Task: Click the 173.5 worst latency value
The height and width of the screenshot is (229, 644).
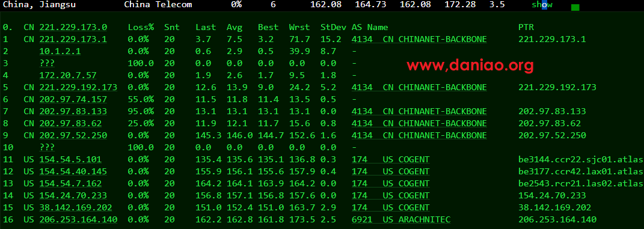Action: [x=302, y=219]
